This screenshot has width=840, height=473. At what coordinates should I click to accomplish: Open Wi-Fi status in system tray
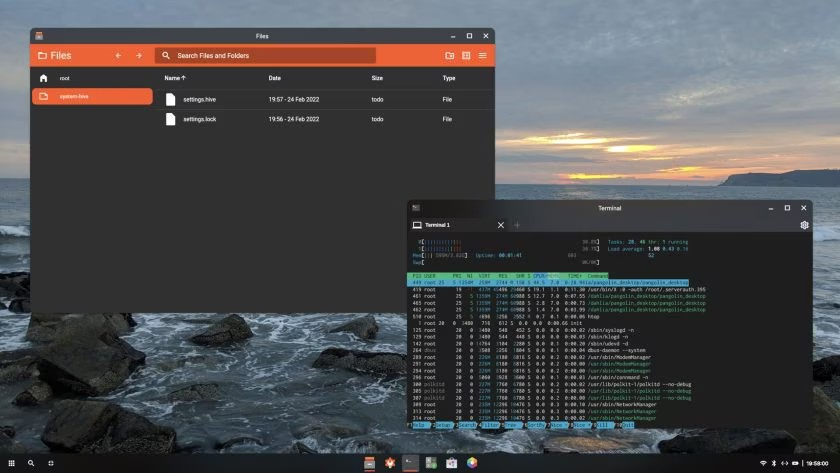(763, 463)
